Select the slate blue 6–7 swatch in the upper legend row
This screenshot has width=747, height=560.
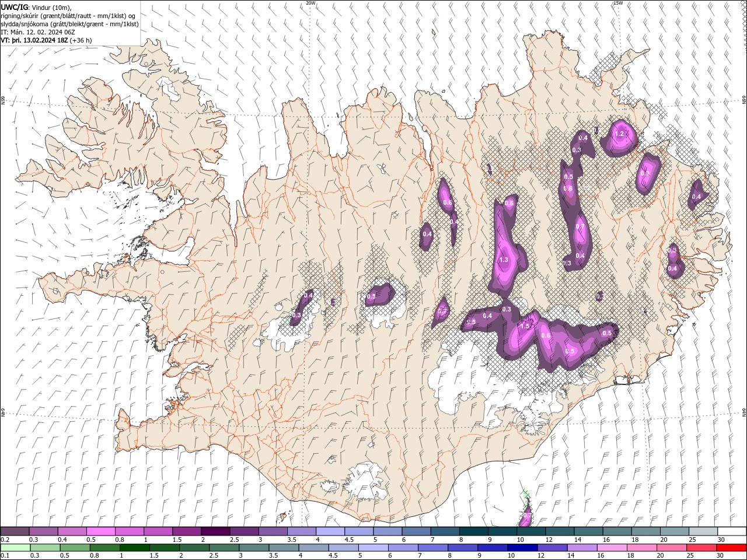click(x=416, y=531)
